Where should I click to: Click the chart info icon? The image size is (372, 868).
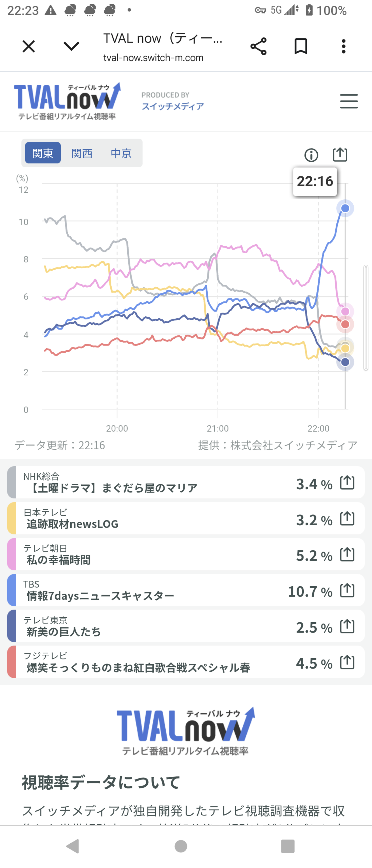pos(311,155)
